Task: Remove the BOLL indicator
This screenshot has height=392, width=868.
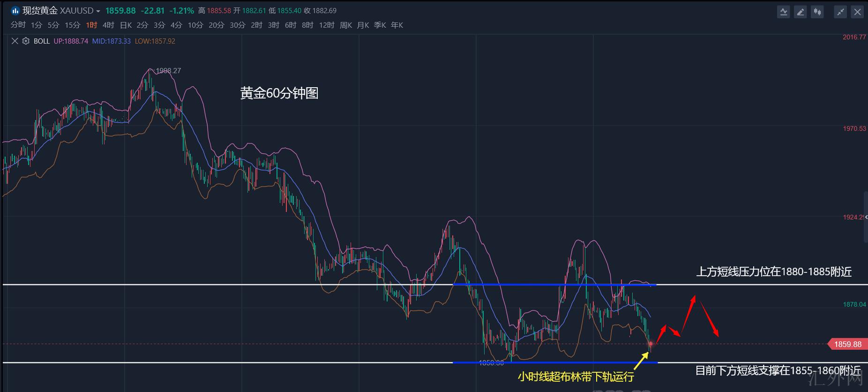Action: click(x=15, y=41)
